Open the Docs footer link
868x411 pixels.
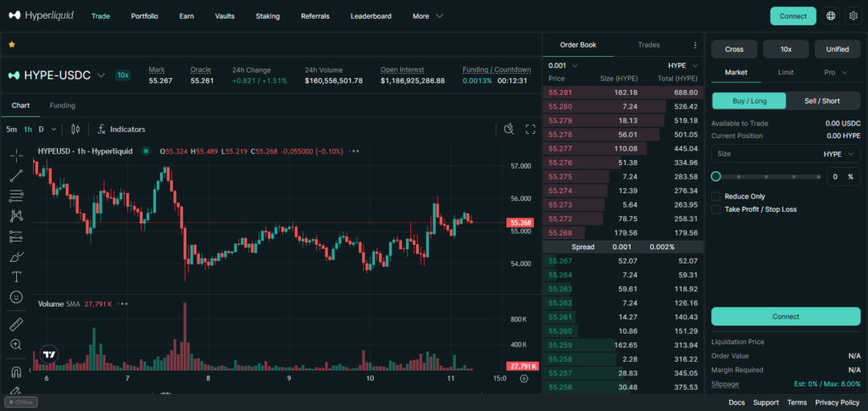click(x=737, y=403)
